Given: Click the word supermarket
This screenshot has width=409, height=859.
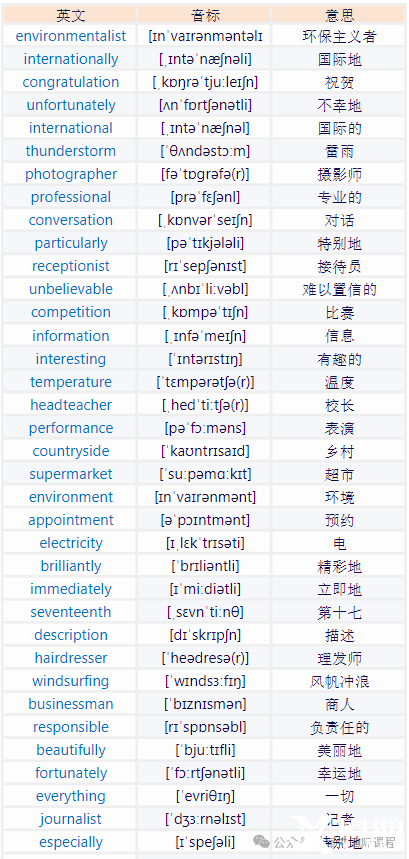Looking at the screenshot, I should (x=71, y=474).
